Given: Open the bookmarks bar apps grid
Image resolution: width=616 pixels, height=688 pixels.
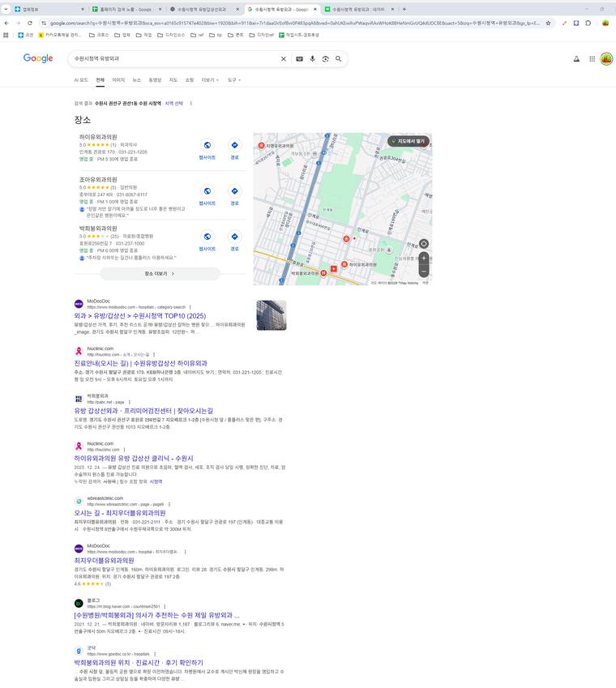Looking at the screenshot, I should (6, 35).
